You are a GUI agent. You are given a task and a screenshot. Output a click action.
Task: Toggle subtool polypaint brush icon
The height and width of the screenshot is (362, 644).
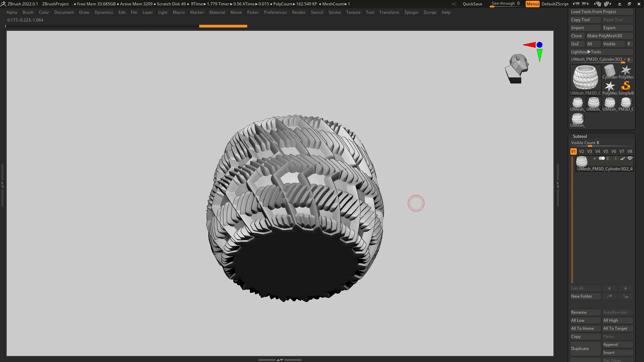[x=623, y=159]
